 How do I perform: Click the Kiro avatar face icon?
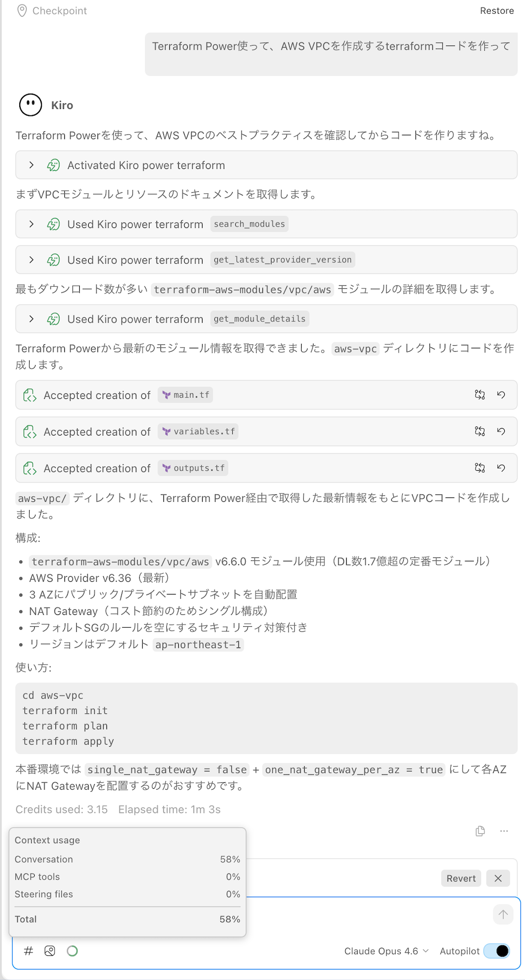point(30,105)
